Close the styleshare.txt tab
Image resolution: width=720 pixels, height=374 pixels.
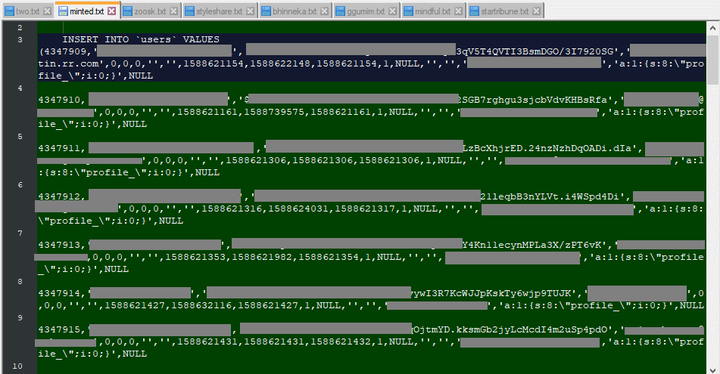point(250,11)
